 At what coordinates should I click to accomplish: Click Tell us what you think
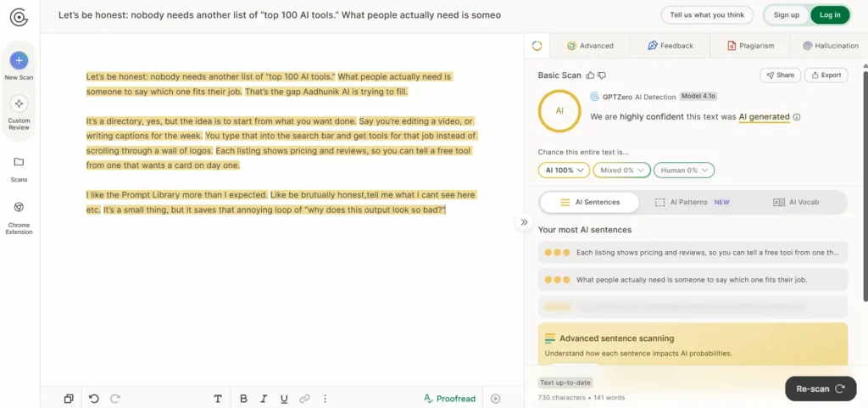pos(707,15)
